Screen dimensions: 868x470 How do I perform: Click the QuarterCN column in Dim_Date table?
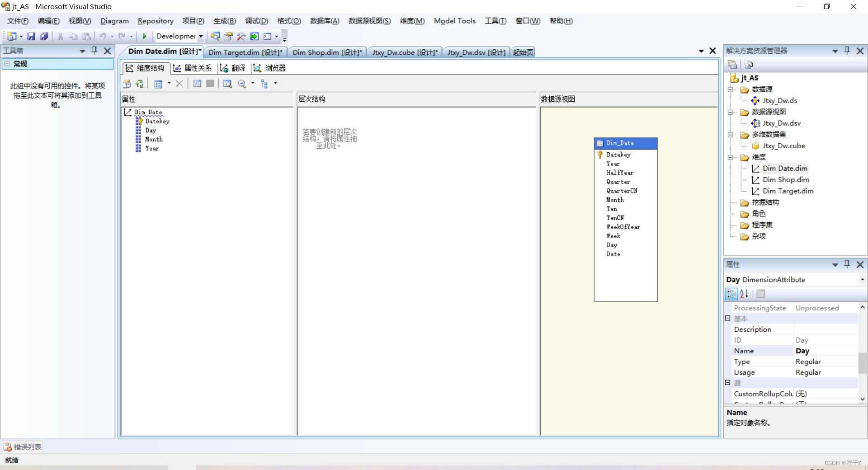point(622,191)
